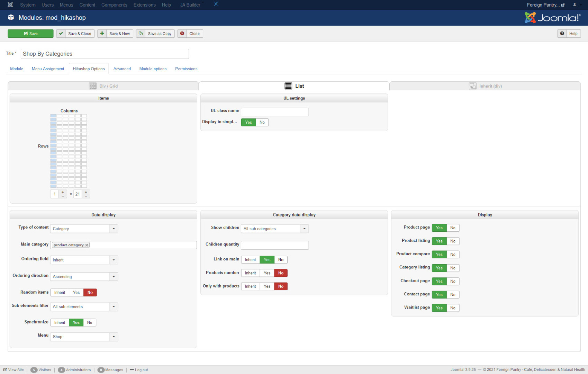Click the View Site link
Screen dimensions: 588x374
13,370
